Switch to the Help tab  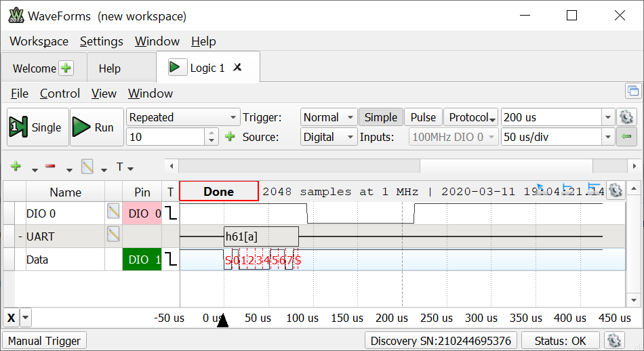[110, 68]
